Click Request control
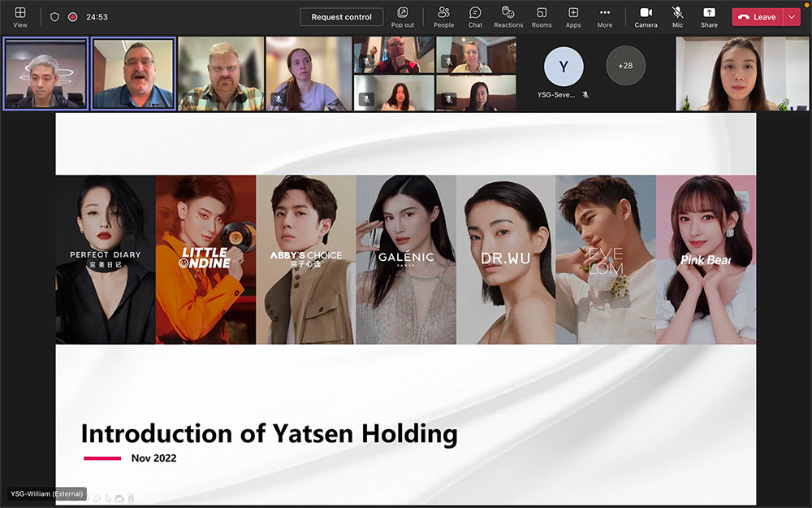The image size is (812, 508). (341, 17)
